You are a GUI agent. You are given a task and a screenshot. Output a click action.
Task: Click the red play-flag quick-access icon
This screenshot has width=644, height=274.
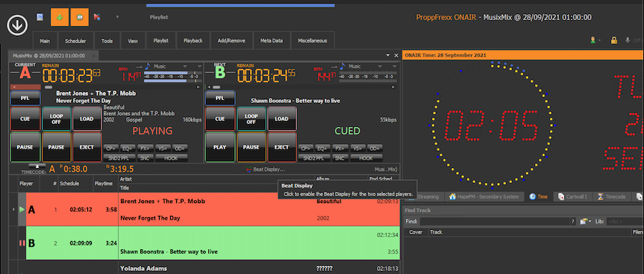point(97,17)
